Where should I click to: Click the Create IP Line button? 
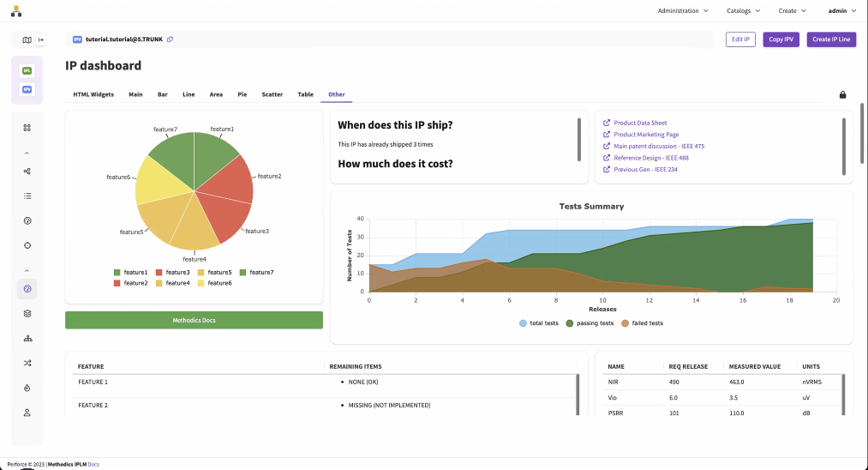click(831, 39)
